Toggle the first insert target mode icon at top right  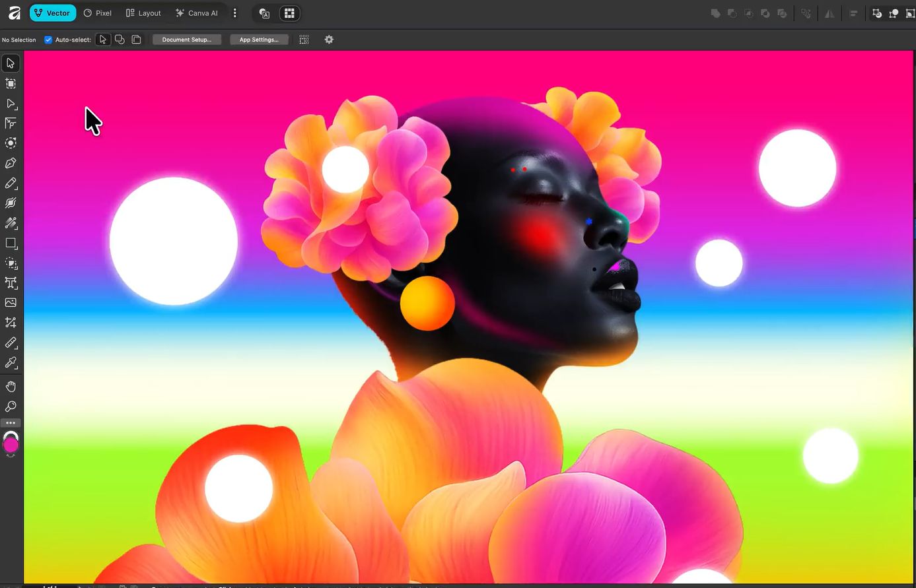click(x=876, y=13)
